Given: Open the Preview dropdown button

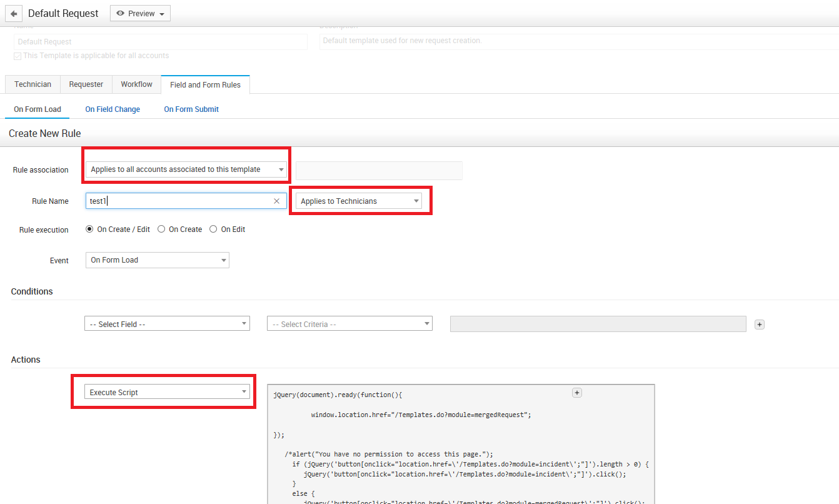Looking at the screenshot, I should coord(140,14).
